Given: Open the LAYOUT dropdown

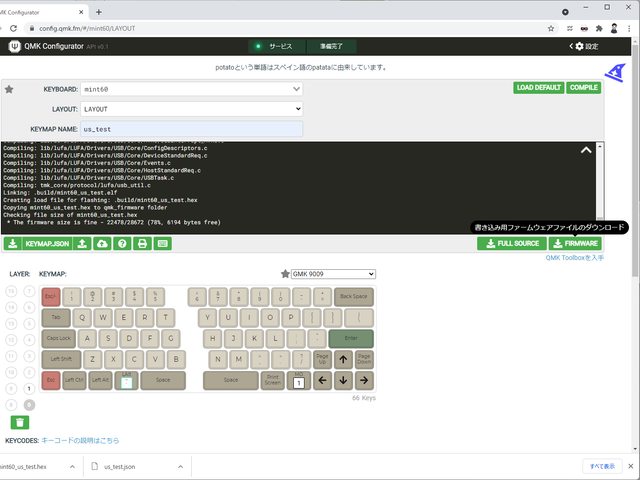Looking at the screenshot, I should click(190, 108).
